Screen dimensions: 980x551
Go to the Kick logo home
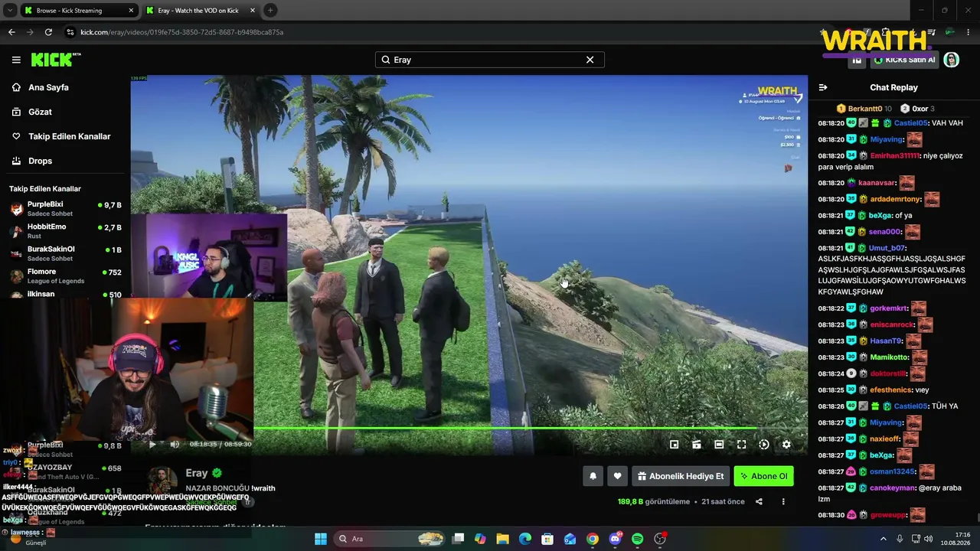tap(56, 60)
